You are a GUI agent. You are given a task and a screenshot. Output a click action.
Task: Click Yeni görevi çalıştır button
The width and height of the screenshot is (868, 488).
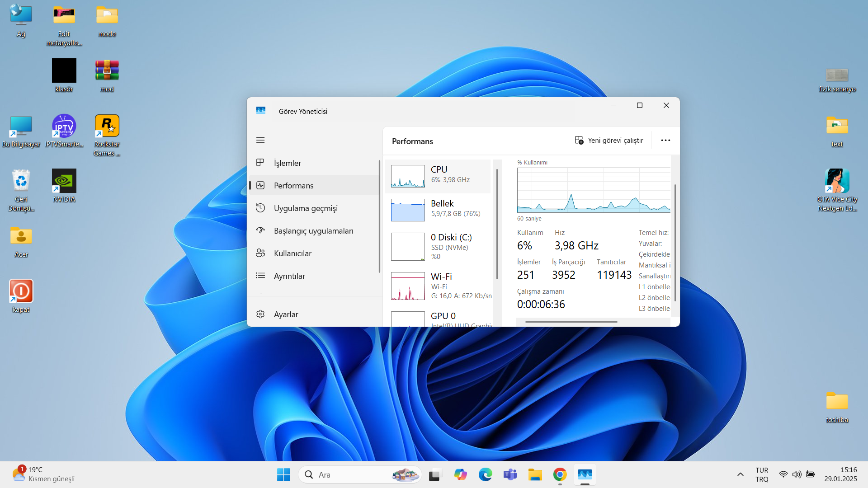pos(609,141)
